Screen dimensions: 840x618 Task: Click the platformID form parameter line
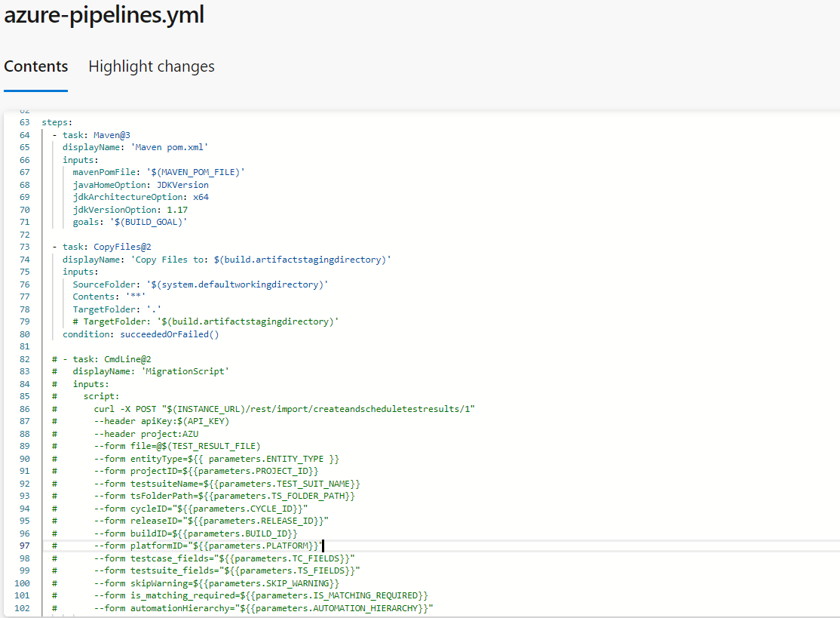click(x=226, y=545)
